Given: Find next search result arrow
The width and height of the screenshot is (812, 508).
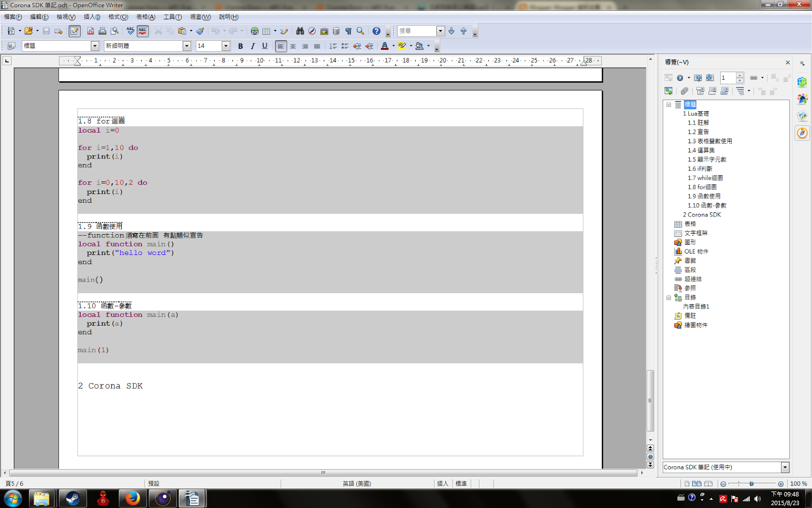Looking at the screenshot, I should tap(451, 31).
